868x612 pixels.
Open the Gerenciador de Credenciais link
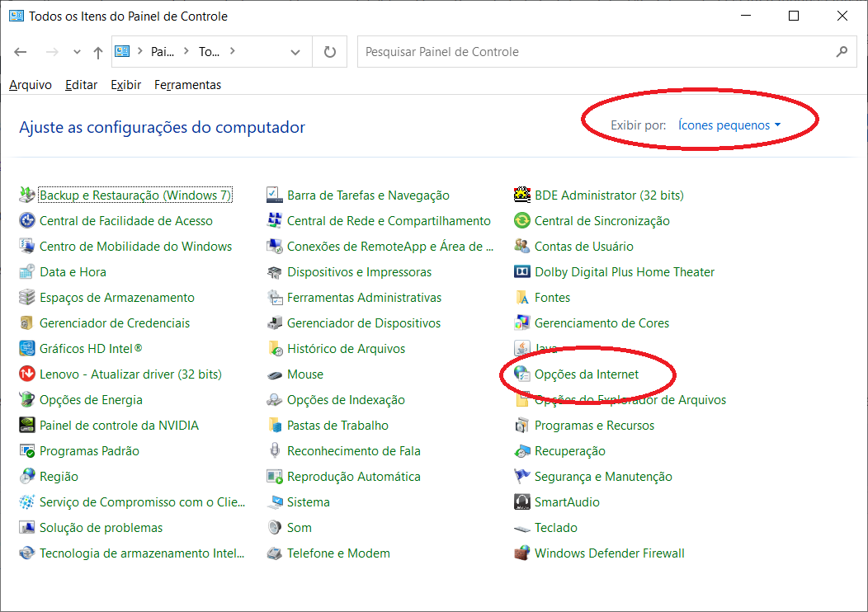[115, 322]
